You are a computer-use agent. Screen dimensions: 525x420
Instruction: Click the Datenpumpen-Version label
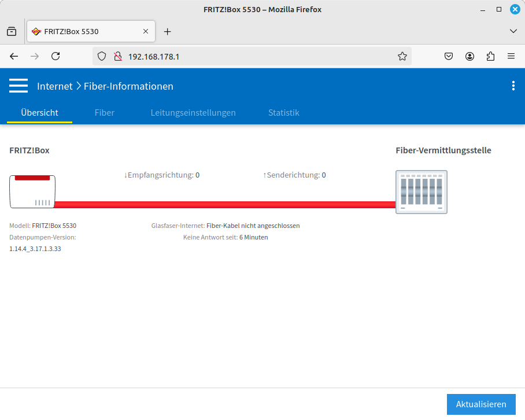43,237
